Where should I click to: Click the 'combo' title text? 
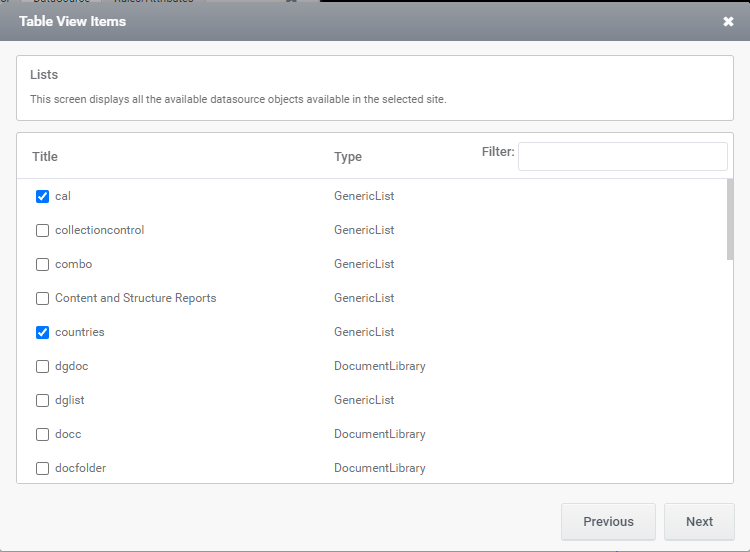coord(74,264)
